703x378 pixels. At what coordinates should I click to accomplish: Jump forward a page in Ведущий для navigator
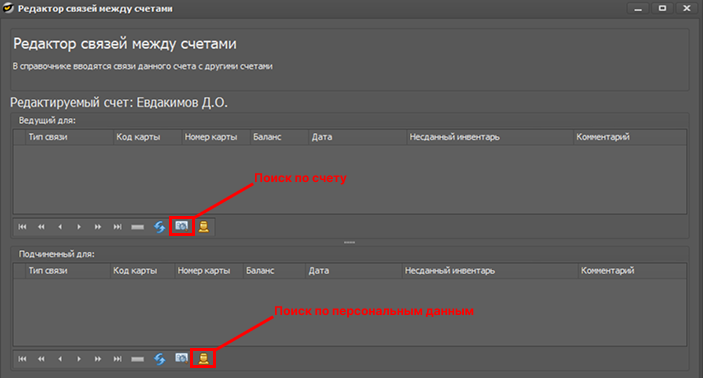click(x=98, y=227)
